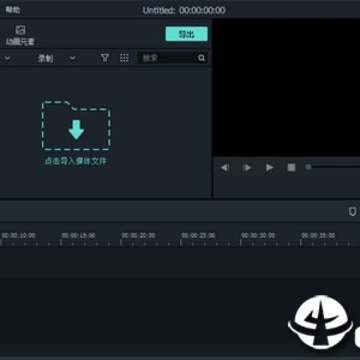This screenshot has width=360, height=360.
Task: Click the dashed import folder icon
Action: click(76, 126)
